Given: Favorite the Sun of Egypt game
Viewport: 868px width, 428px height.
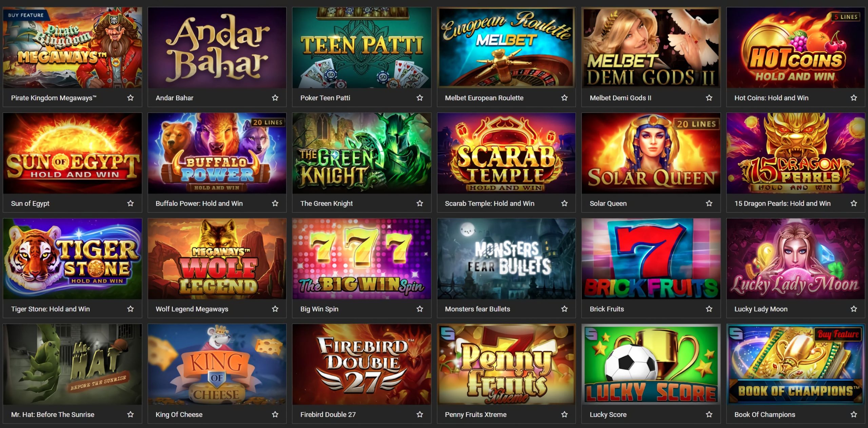Looking at the screenshot, I should tap(131, 203).
